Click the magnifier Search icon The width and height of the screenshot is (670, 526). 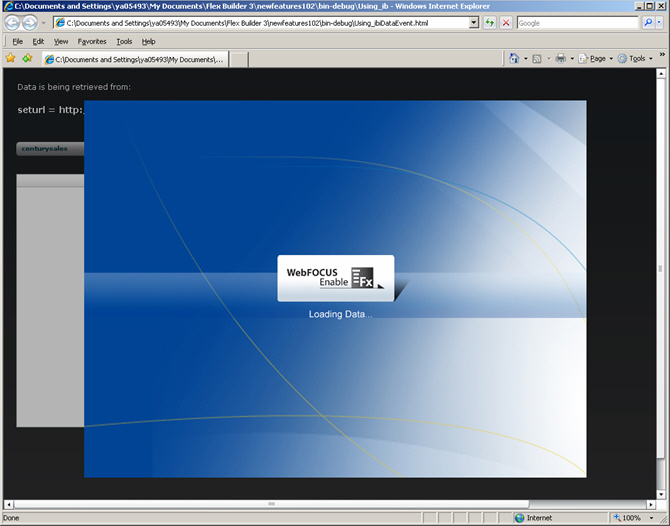pos(648,23)
